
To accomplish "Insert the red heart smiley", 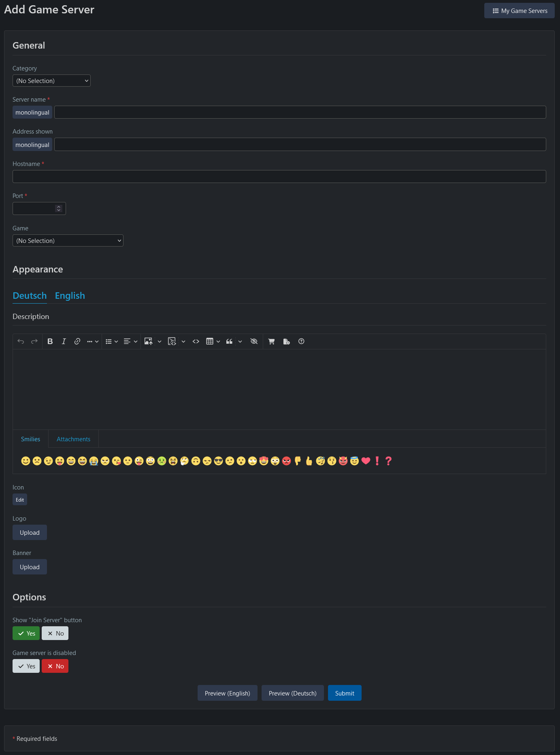I will (x=366, y=461).
